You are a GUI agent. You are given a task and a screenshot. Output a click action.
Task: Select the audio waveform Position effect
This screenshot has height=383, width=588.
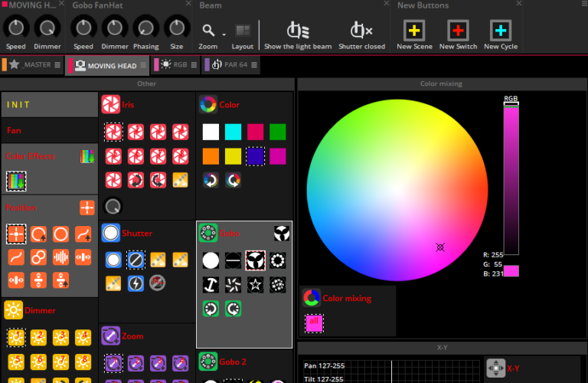pyautogui.click(x=60, y=257)
